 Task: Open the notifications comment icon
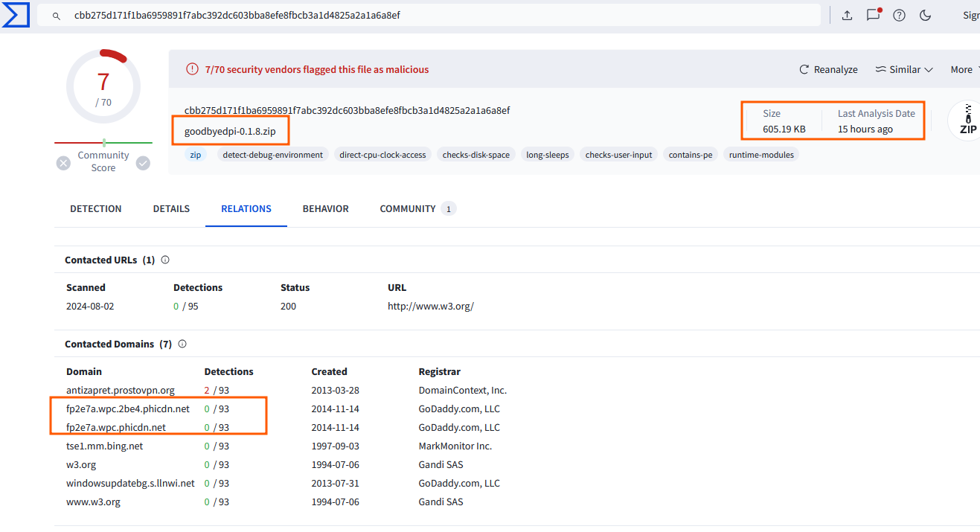874,15
